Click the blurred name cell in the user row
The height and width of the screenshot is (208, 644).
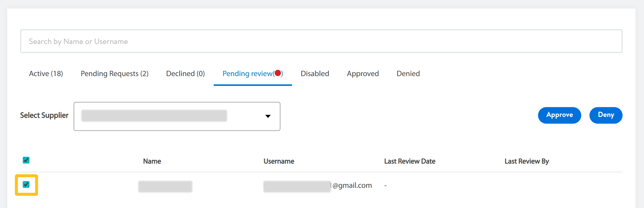pyautogui.click(x=165, y=187)
